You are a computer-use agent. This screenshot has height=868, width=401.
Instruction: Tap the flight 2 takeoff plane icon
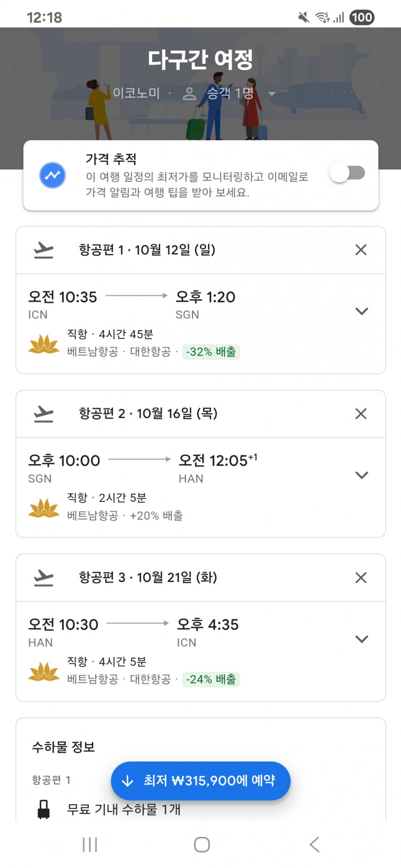tap(44, 414)
